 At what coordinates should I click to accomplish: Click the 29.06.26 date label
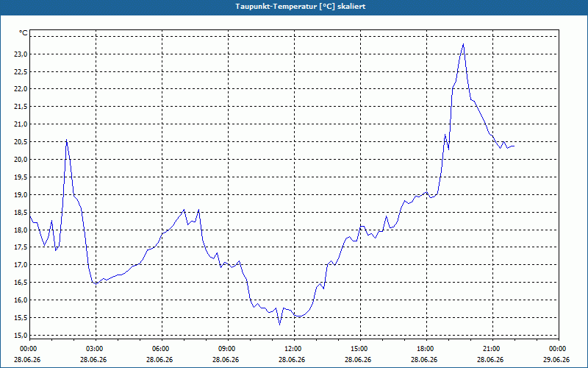(556, 359)
